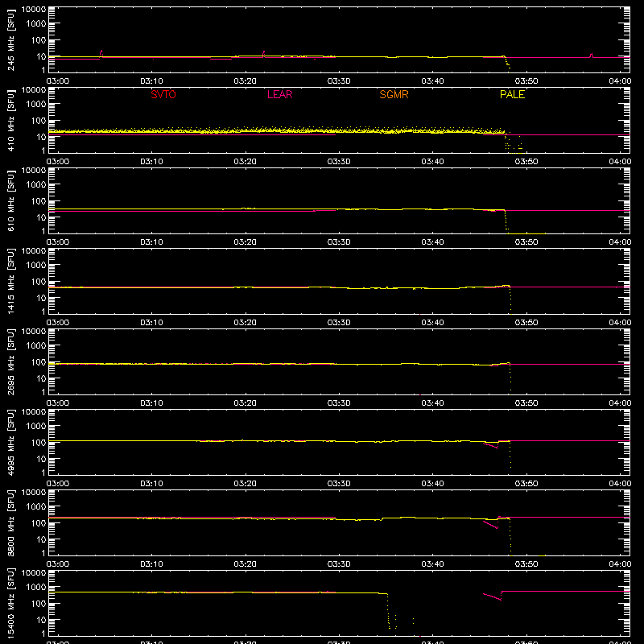The image size is (644, 644).
Task: Click 03:30 time label under 4995 MHz plot
Action: 339,484
